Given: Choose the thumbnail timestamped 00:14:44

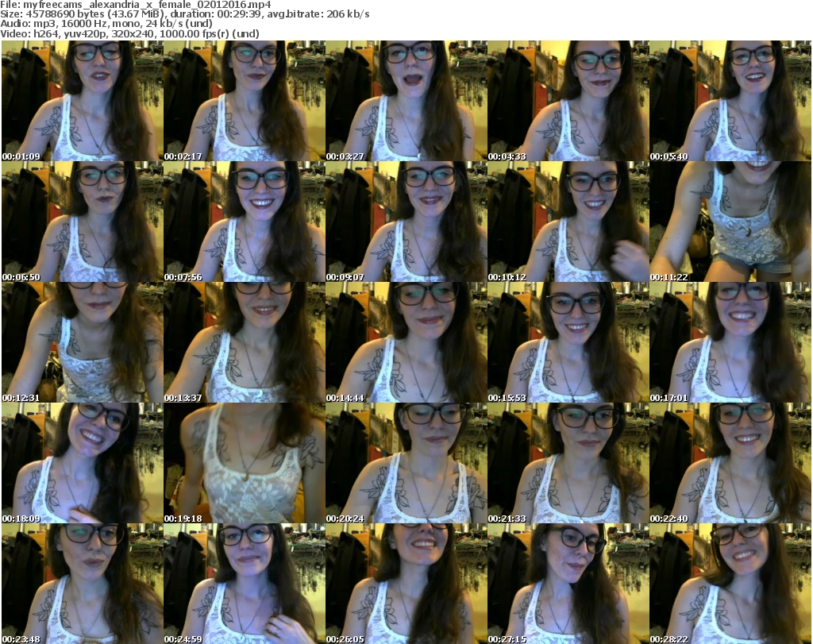Looking at the screenshot, I should [x=406, y=342].
